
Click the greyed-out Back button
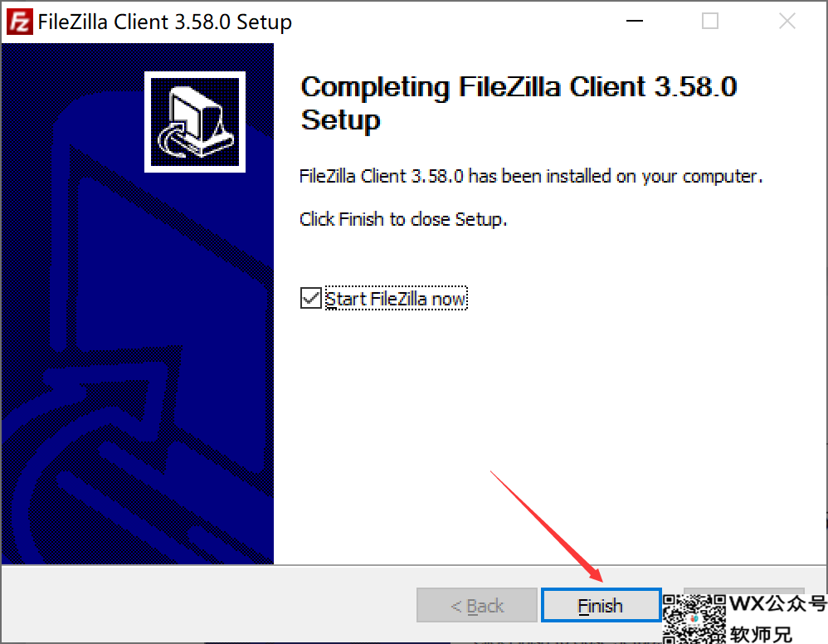click(477, 606)
